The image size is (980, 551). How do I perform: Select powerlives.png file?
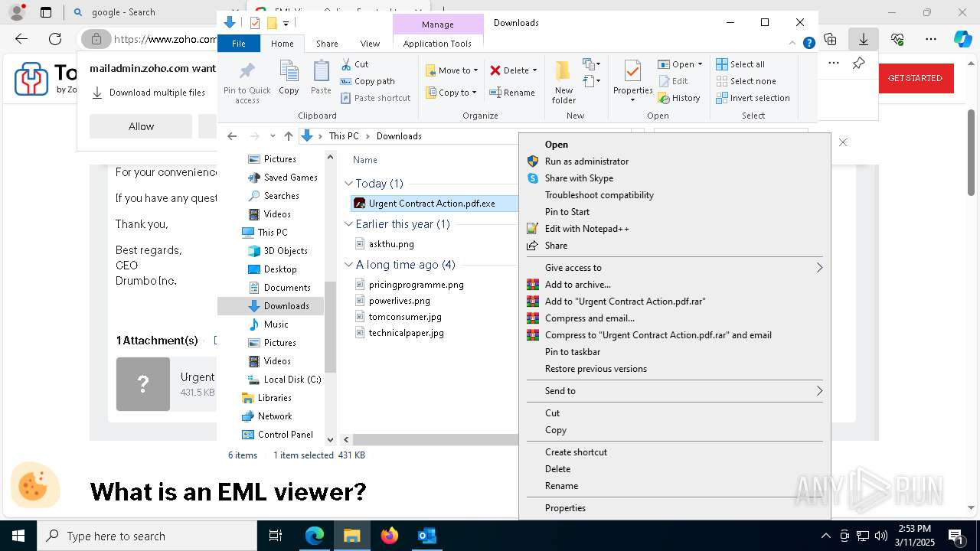(399, 301)
